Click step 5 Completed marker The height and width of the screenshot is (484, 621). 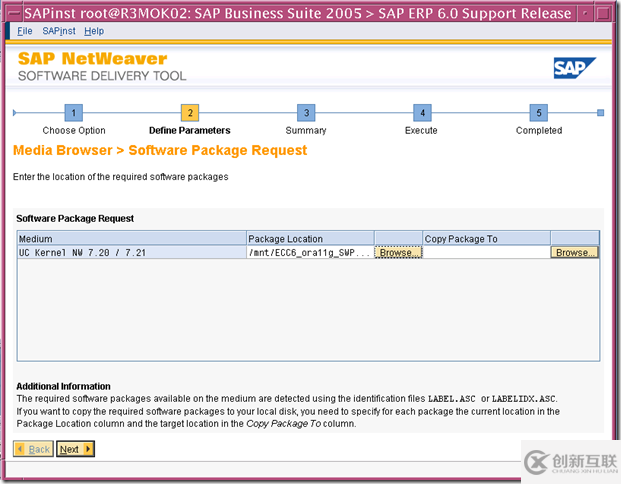[x=539, y=113]
